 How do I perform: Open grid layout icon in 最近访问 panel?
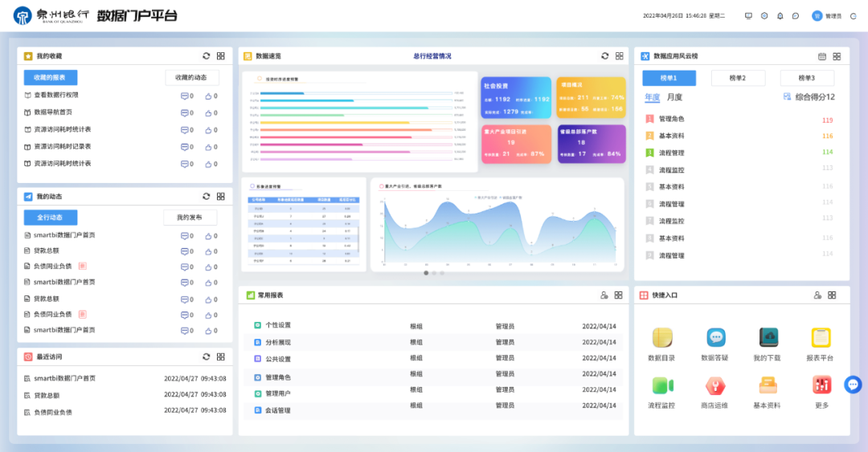[221, 356]
